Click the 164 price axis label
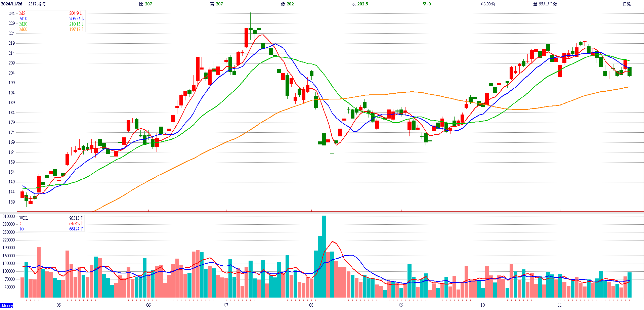The width and height of the screenshot is (644, 310). (12, 152)
